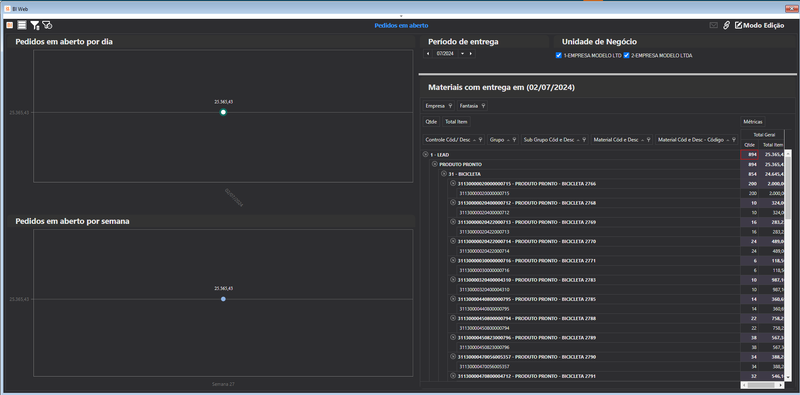
Task: Open the hamburger list menu icon
Action: click(22, 25)
